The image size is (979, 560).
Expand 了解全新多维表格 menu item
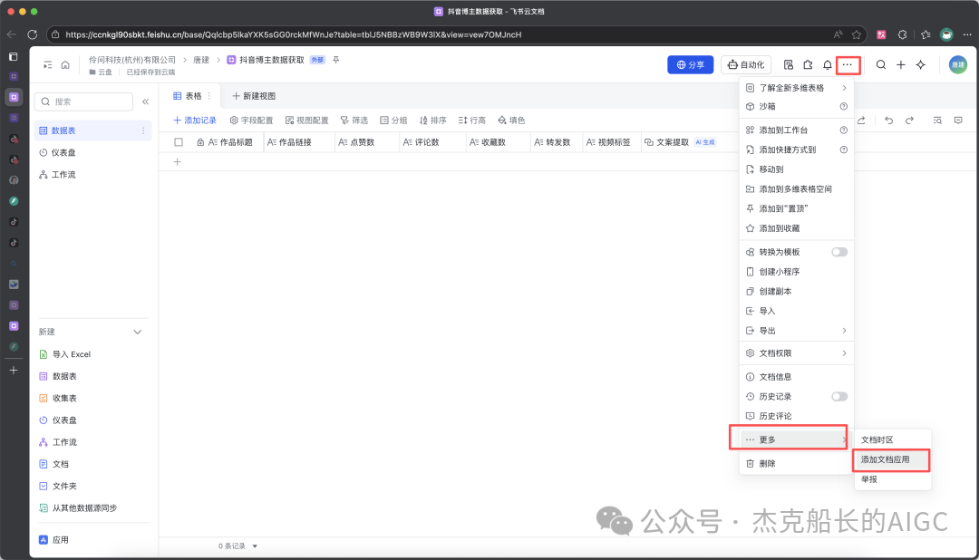coord(796,88)
